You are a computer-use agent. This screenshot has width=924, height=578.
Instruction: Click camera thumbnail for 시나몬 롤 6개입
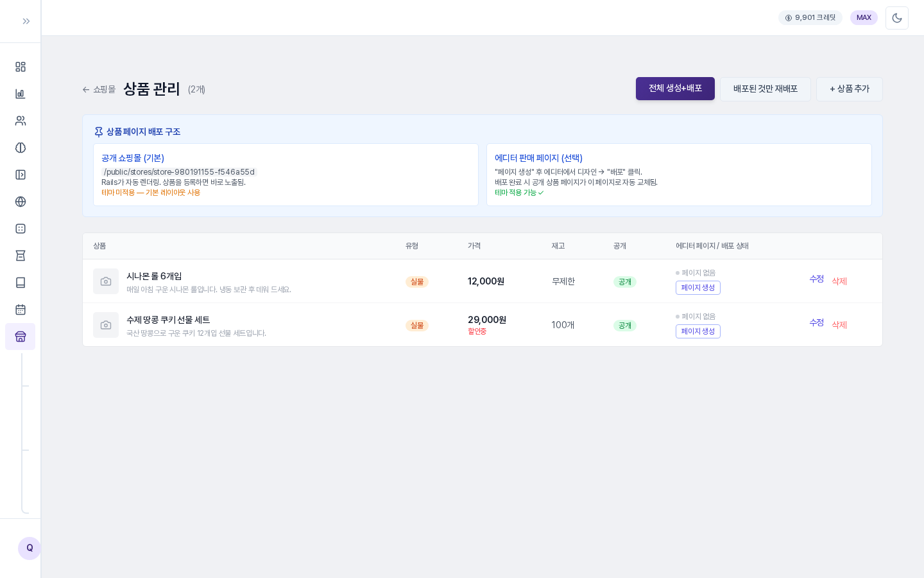pyautogui.click(x=106, y=281)
